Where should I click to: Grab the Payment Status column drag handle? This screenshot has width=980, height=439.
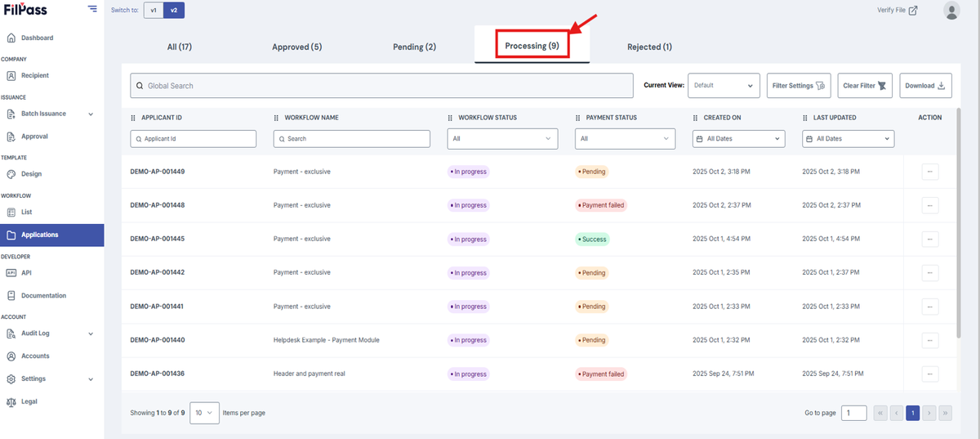[578, 118]
